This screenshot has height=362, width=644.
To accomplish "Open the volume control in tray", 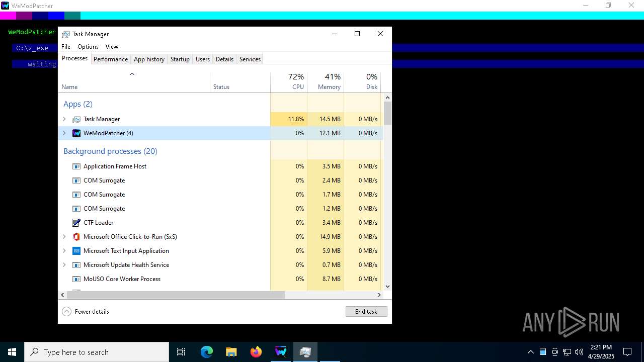I will coord(579,352).
